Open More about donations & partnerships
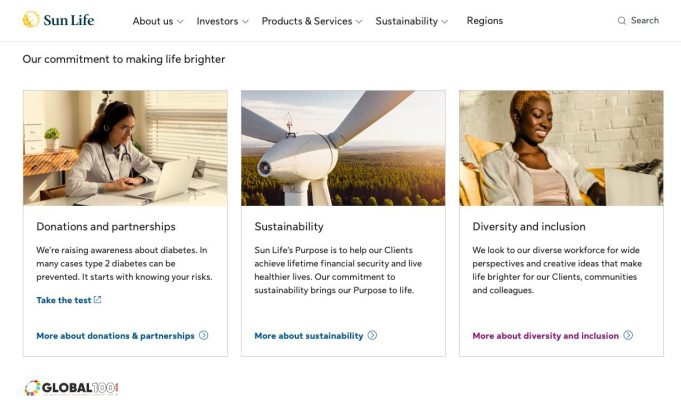The height and width of the screenshot is (400, 681). (x=115, y=336)
